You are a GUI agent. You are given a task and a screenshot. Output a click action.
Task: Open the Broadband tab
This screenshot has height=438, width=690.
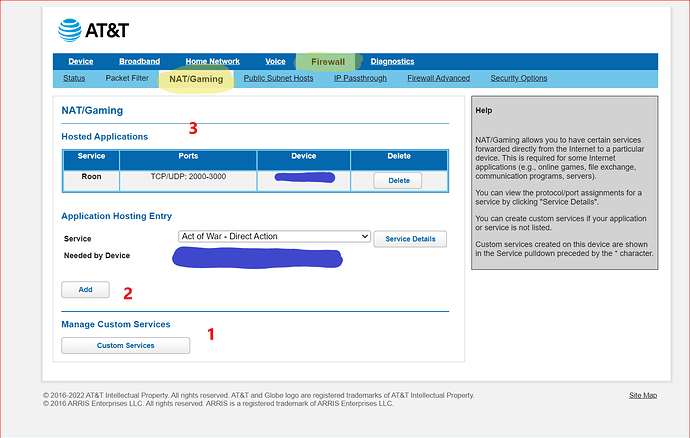click(139, 61)
